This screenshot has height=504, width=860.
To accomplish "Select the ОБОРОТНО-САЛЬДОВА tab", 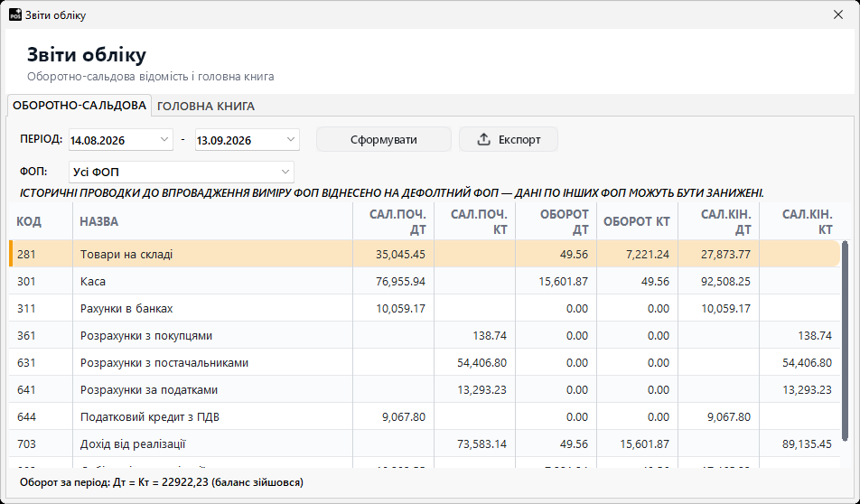I will click(79, 106).
